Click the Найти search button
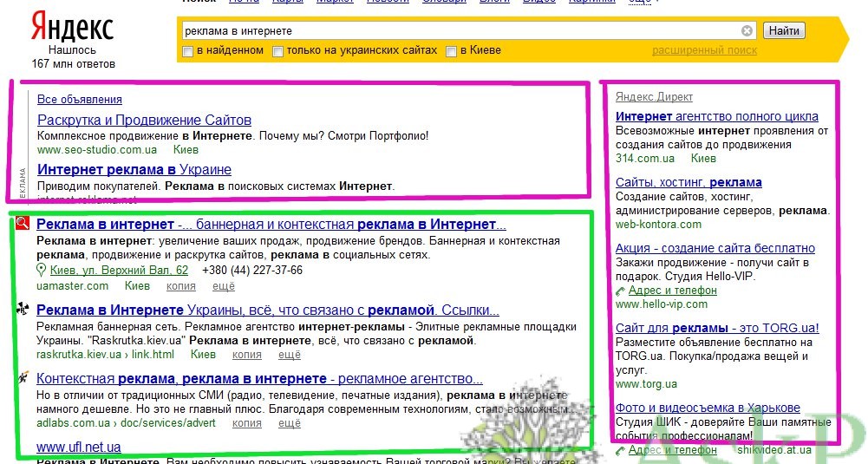868x464 pixels. point(783,31)
